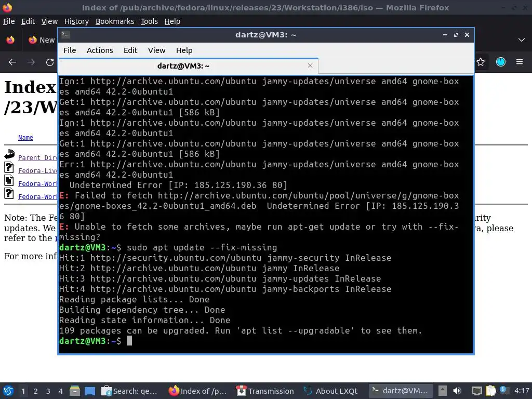The width and height of the screenshot is (532, 399).
Task: Open Firefox View menu
Action: pos(49,21)
